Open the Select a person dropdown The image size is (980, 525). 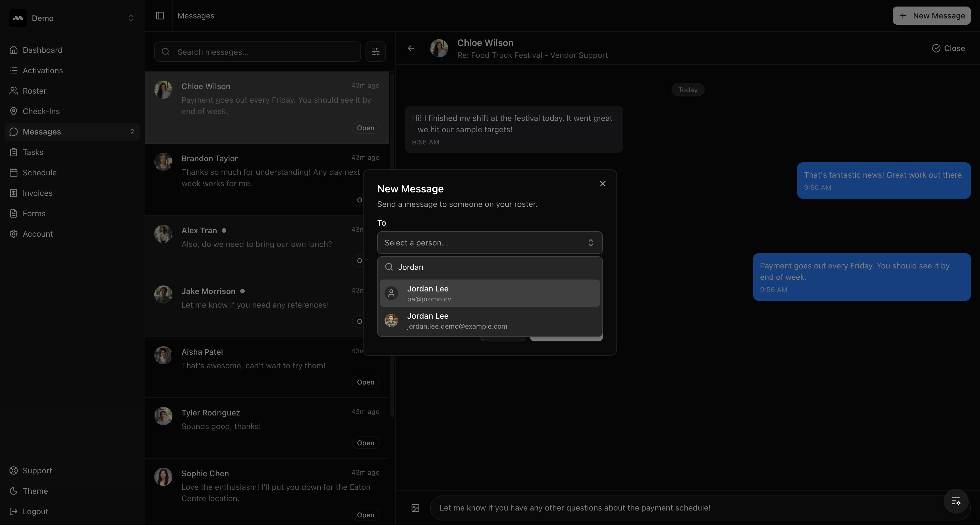coord(489,243)
